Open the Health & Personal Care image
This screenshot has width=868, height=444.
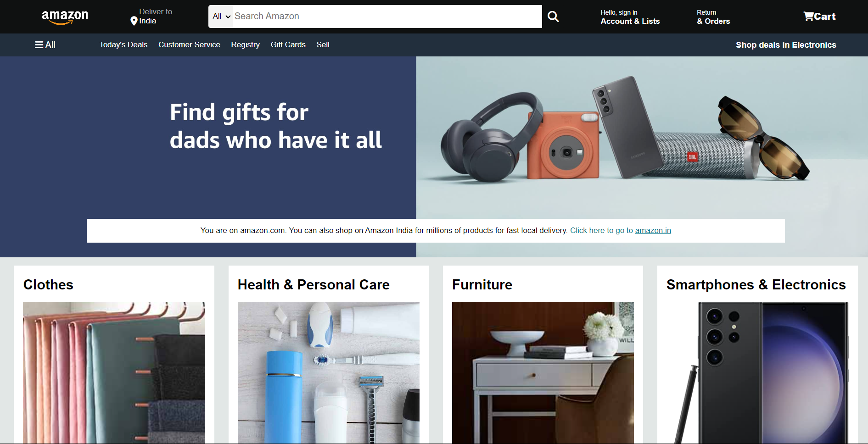pos(328,372)
